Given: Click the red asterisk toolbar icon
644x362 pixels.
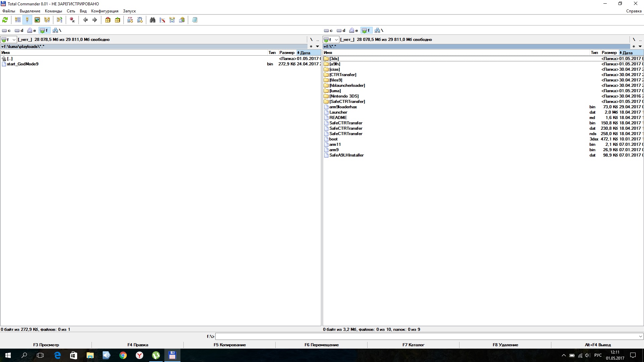Looking at the screenshot, I should coord(72,20).
